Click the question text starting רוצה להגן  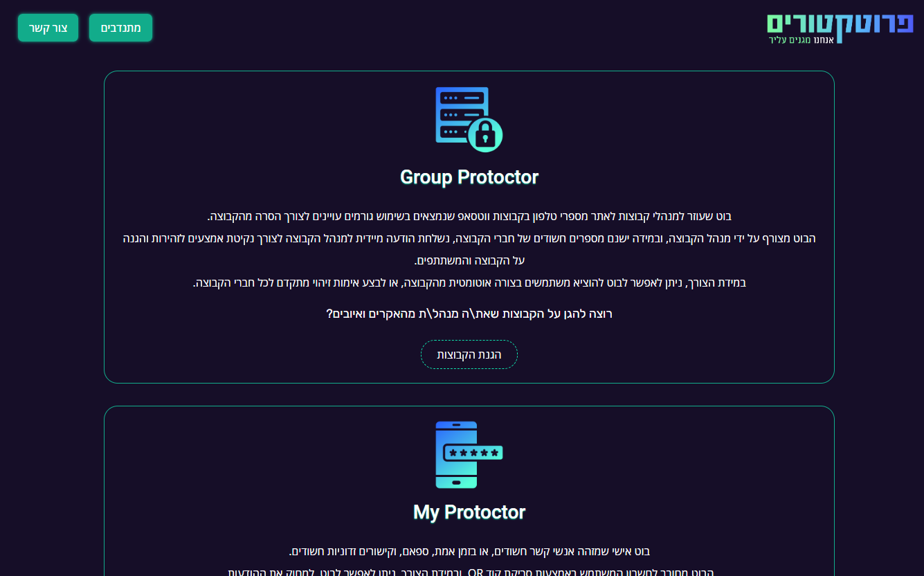coord(469,314)
